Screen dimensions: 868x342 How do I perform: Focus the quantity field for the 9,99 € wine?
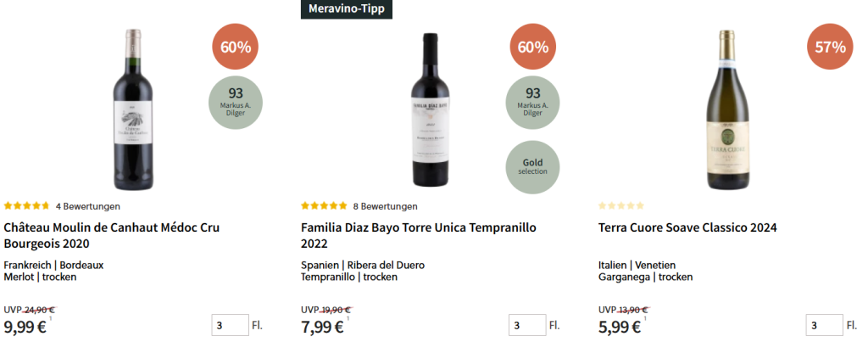coord(230,326)
